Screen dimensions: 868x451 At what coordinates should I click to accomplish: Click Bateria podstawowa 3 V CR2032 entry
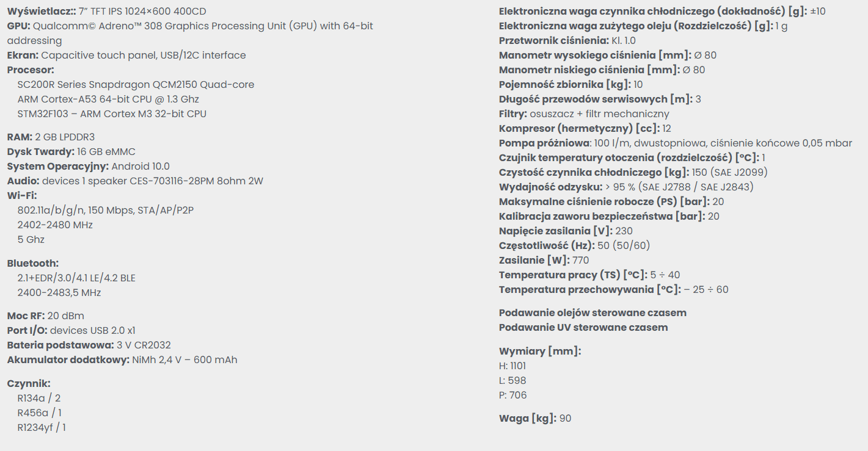89,345
